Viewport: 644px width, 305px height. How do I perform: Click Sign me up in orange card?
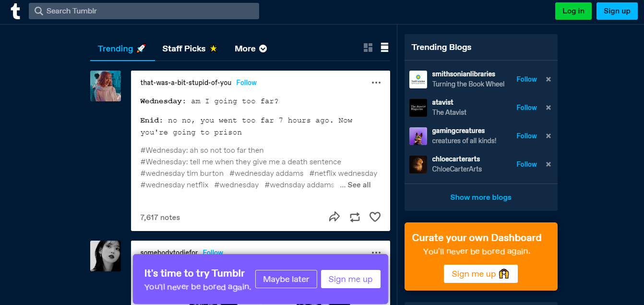coord(480,274)
